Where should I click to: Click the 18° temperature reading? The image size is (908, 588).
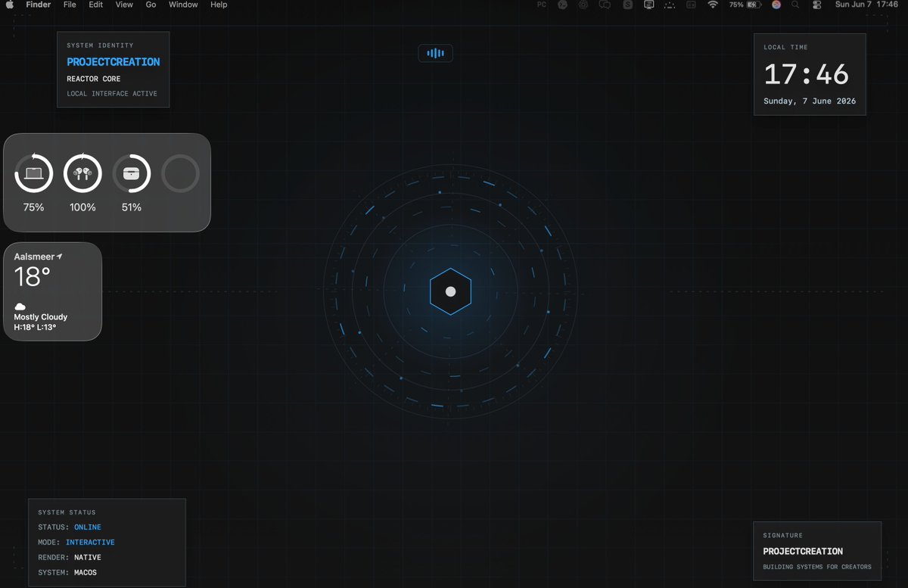click(x=33, y=278)
